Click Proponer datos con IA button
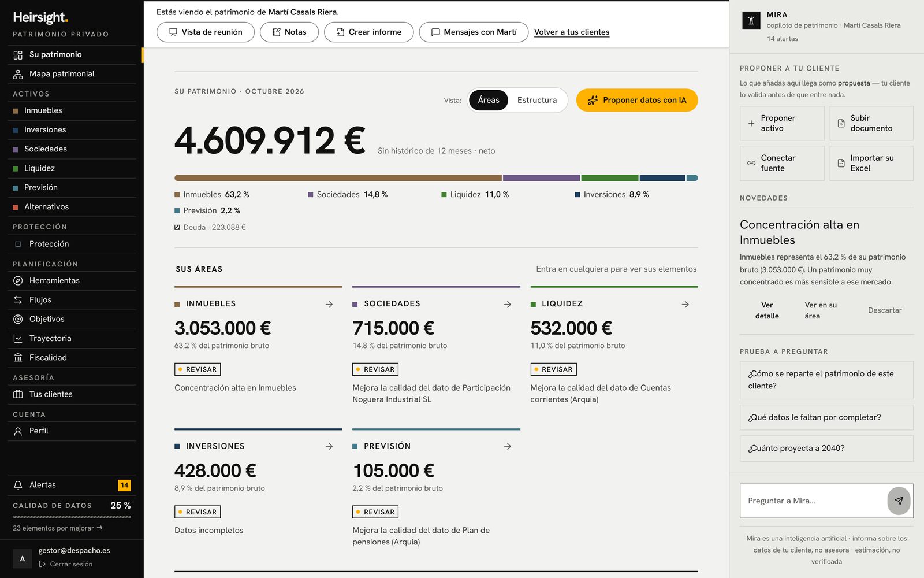This screenshot has height=578, width=924. 637,100
